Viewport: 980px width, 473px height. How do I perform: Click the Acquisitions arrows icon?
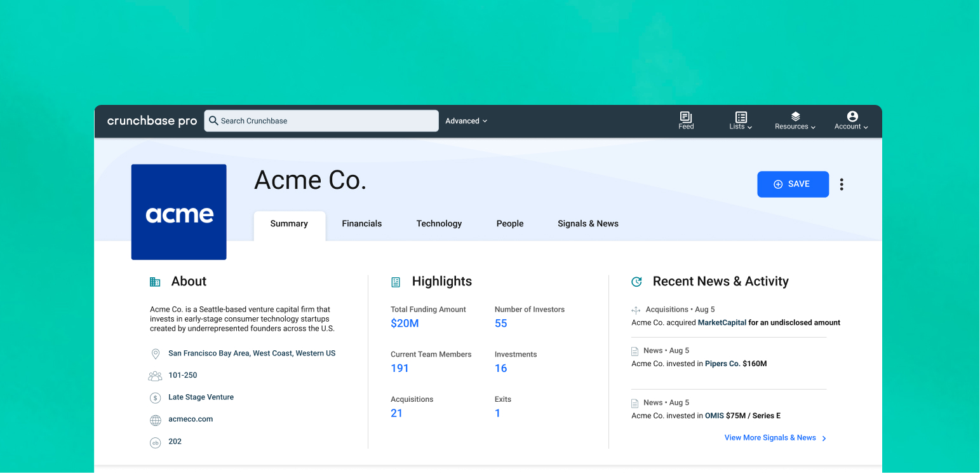coord(636,310)
